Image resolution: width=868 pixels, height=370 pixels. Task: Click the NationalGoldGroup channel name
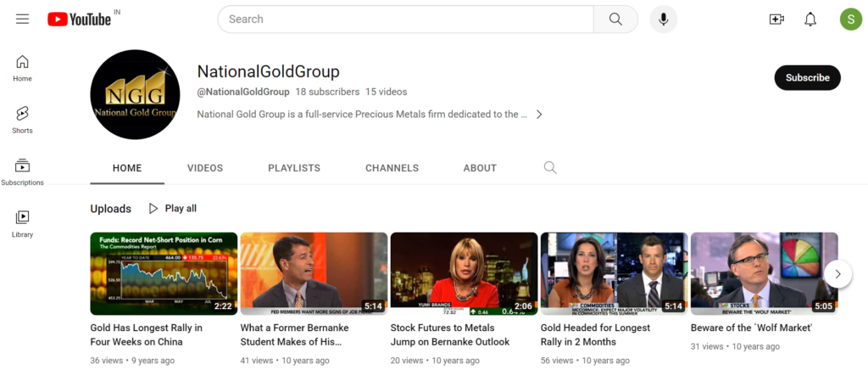click(x=269, y=71)
